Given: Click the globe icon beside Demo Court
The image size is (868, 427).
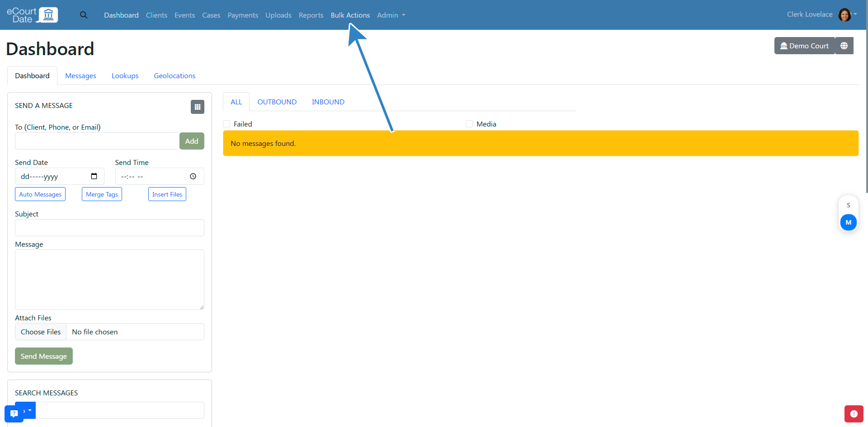Looking at the screenshot, I should 844,46.
